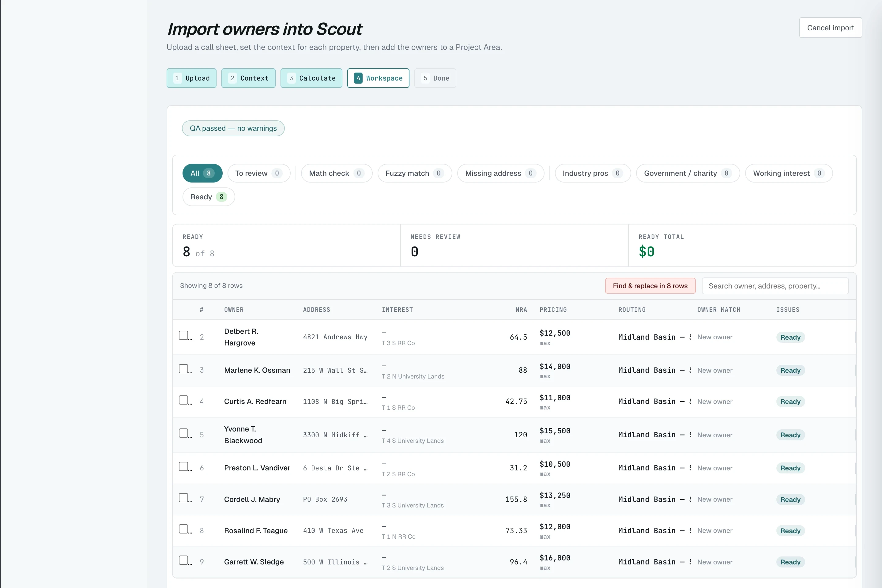Viewport: 882px width, 588px height.
Task: Click Midland Basin routing for Cordell J. Mabry
Action: 655,499
